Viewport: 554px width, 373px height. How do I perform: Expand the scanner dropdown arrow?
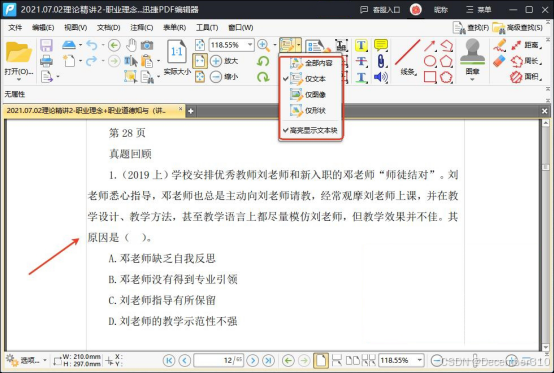pyautogui.click(x=81, y=45)
